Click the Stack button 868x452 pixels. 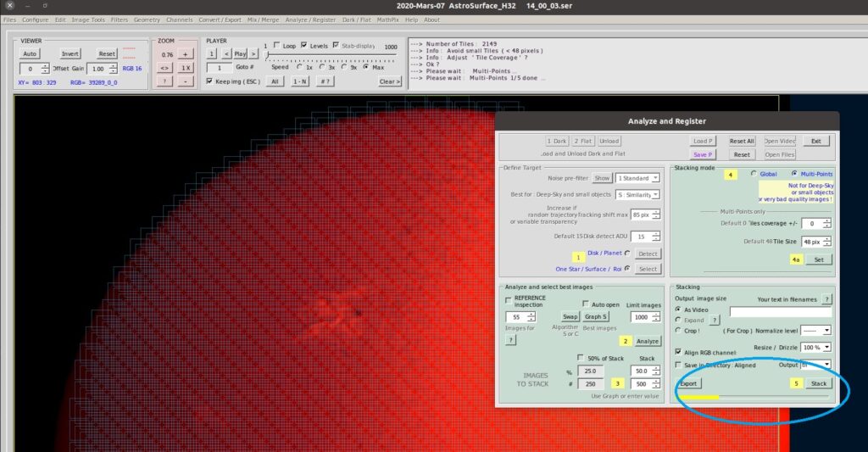(x=819, y=383)
